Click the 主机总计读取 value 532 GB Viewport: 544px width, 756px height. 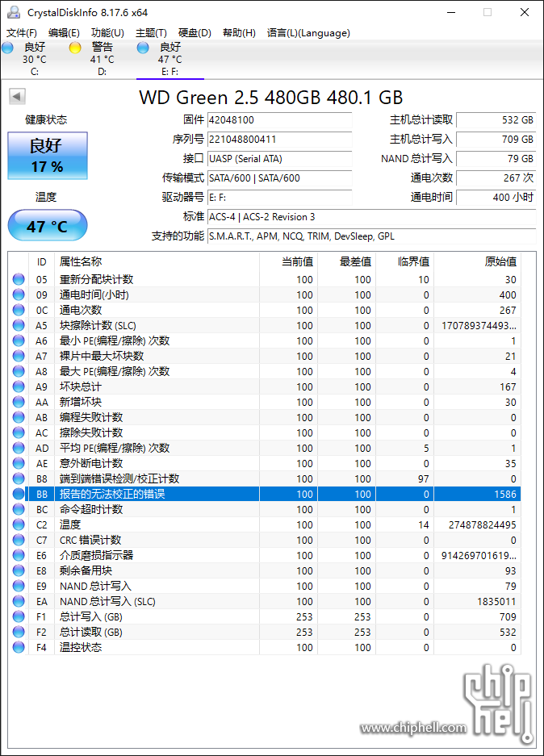click(x=496, y=120)
